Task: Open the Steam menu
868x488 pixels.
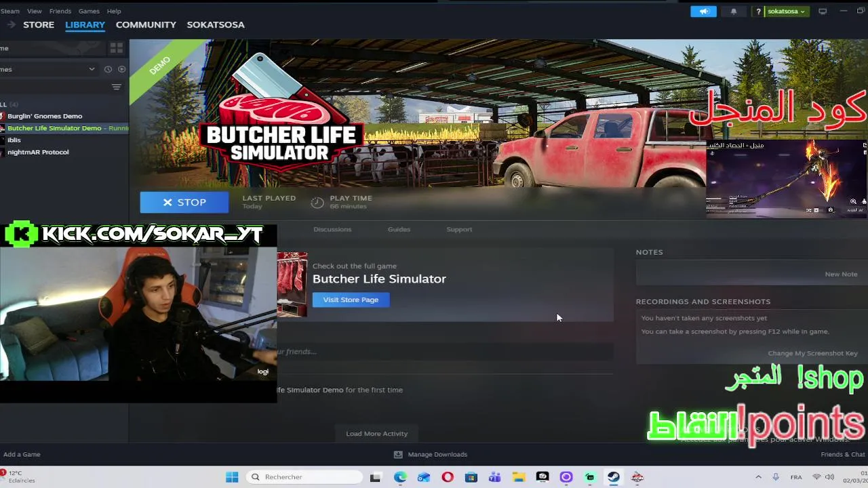Action: (9, 11)
